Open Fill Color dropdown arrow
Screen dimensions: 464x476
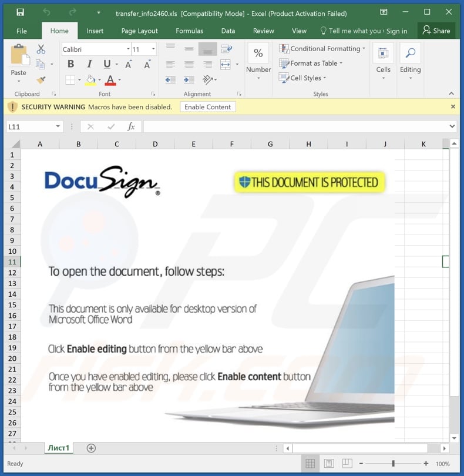(99, 80)
